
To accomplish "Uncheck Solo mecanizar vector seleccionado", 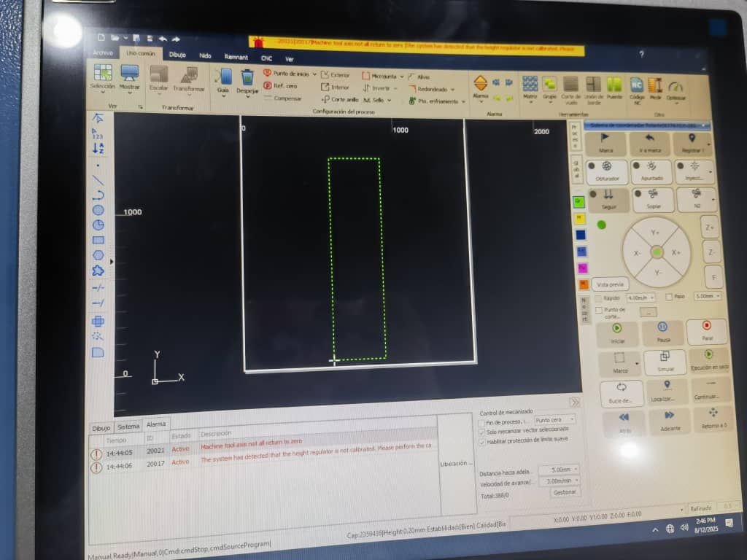I will tap(481, 432).
